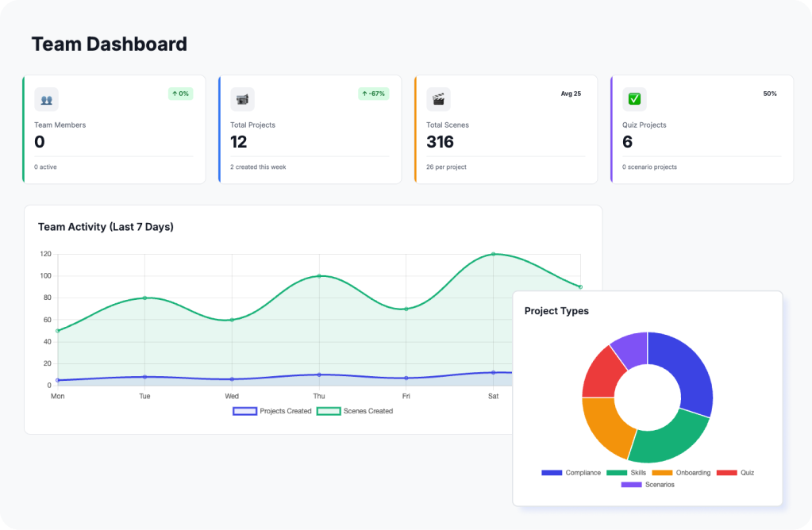Image resolution: width=812 pixels, height=530 pixels.
Task: Toggle the Scenarios legend item
Action: [648, 485]
